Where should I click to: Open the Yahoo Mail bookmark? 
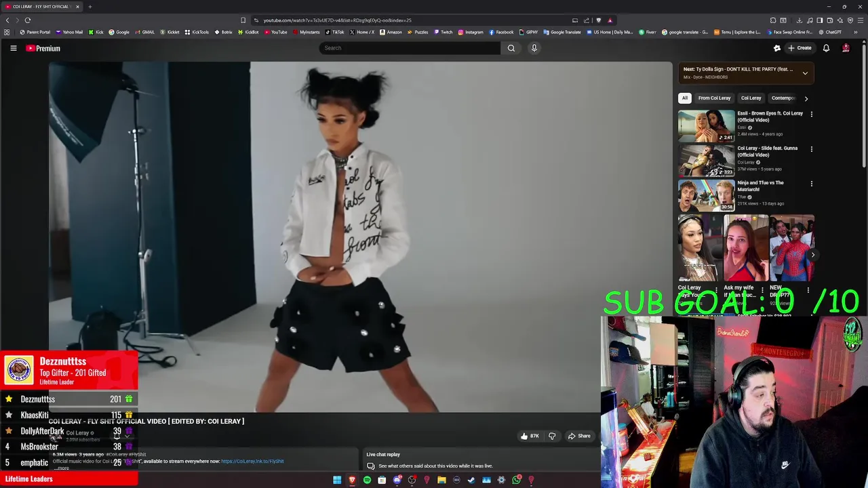point(69,32)
